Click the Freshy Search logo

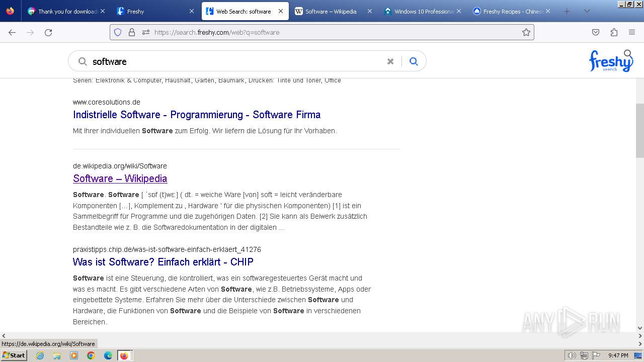(x=611, y=61)
